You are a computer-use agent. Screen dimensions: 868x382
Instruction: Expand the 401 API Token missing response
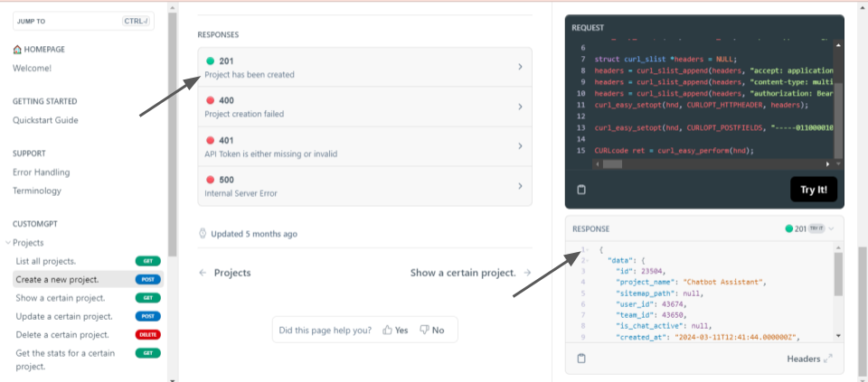click(x=364, y=146)
